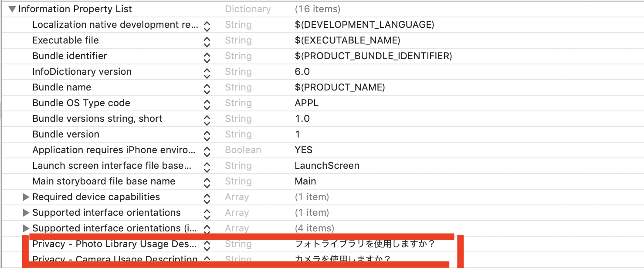
Task: Open key dropdown beside Bundle name
Action: click(207, 87)
